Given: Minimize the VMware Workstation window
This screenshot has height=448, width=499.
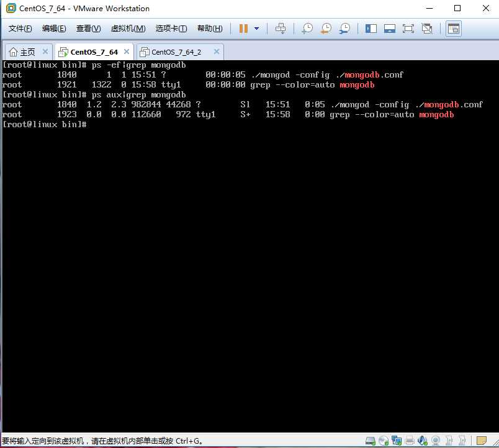Looking at the screenshot, I should tap(429, 8).
